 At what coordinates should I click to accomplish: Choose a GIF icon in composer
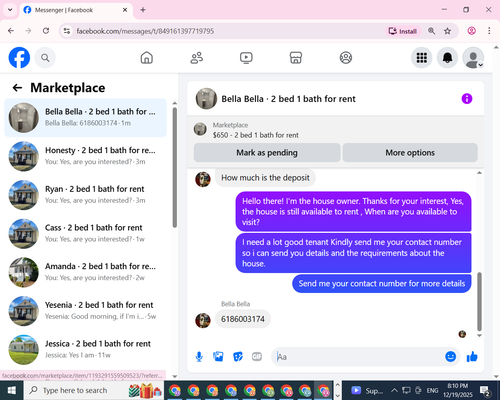click(x=257, y=357)
